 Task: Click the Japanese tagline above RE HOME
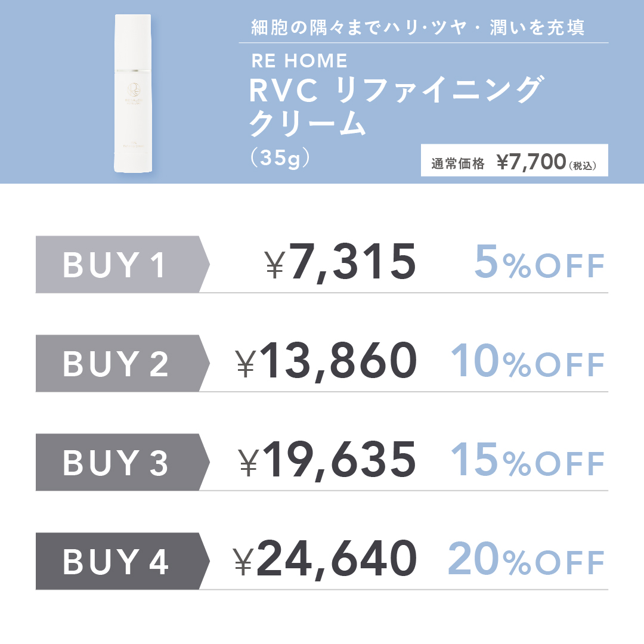point(417,28)
